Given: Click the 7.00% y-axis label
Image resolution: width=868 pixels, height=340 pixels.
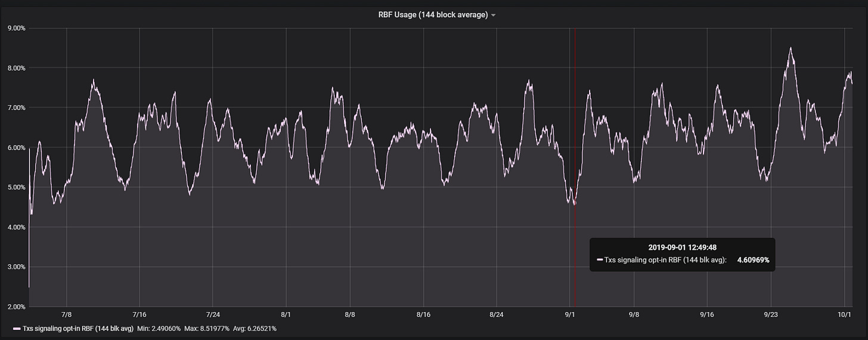Looking at the screenshot, I should (16, 108).
